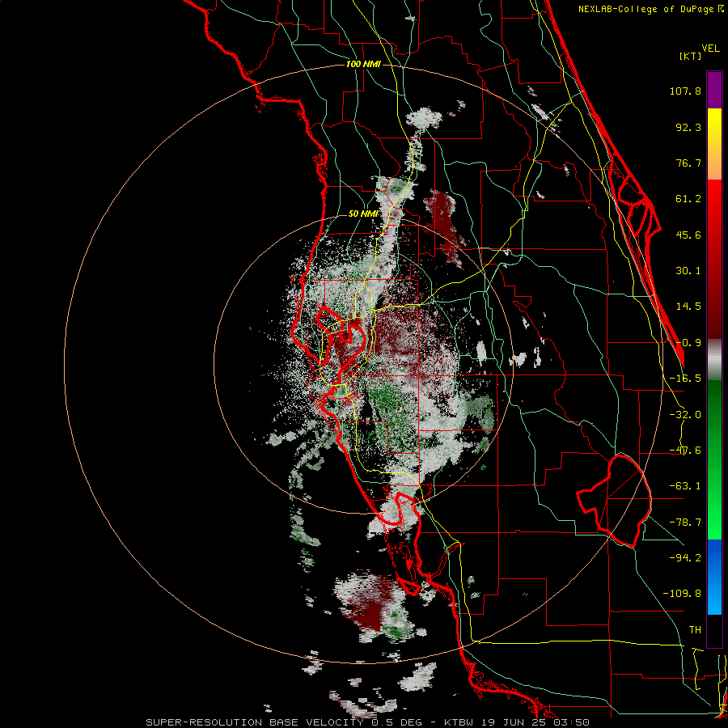Click the 30.1 legend value

click(688, 271)
